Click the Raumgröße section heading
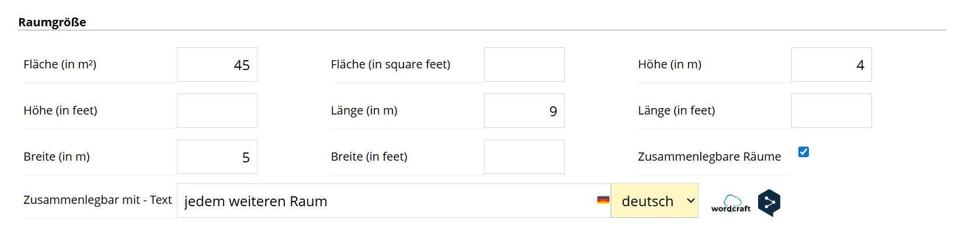The width and height of the screenshot is (980, 236). [x=52, y=22]
